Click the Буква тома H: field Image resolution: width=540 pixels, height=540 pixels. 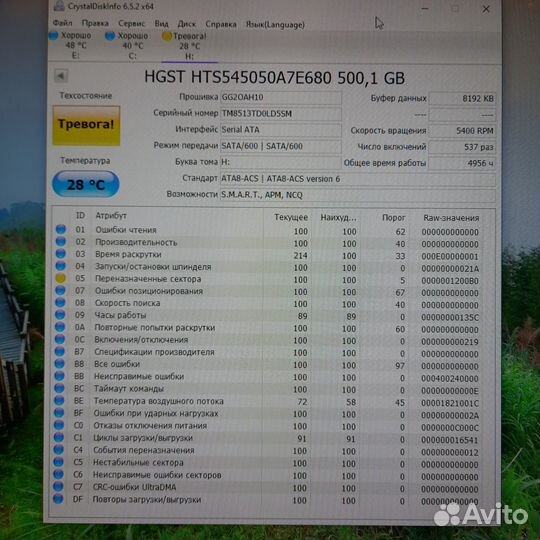[x=280, y=162]
